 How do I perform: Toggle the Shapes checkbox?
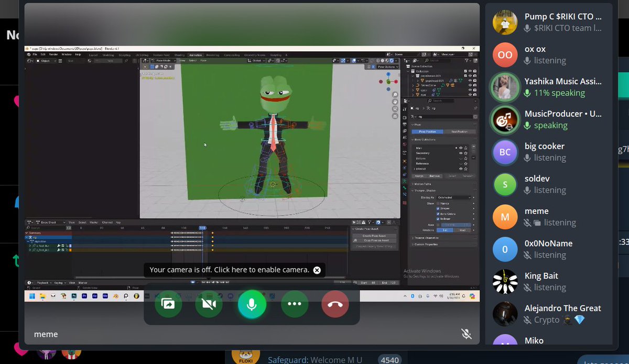(438, 208)
